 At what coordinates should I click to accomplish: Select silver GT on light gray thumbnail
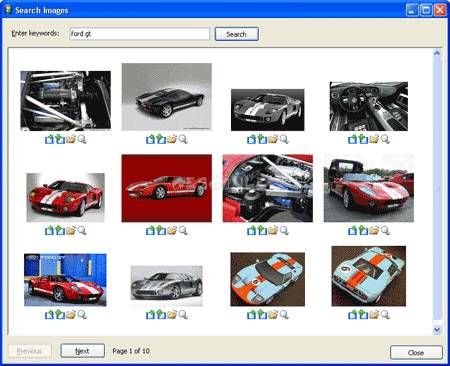167,286
